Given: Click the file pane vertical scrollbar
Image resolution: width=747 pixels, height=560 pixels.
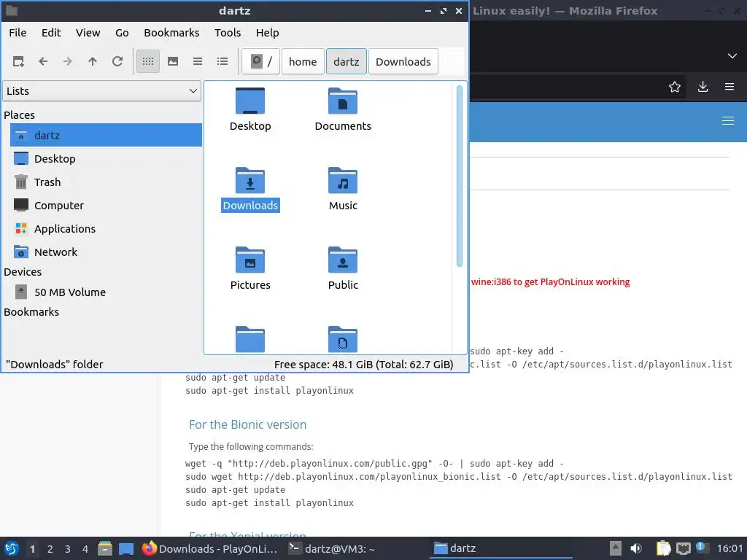Looking at the screenshot, I should coord(460,176).
